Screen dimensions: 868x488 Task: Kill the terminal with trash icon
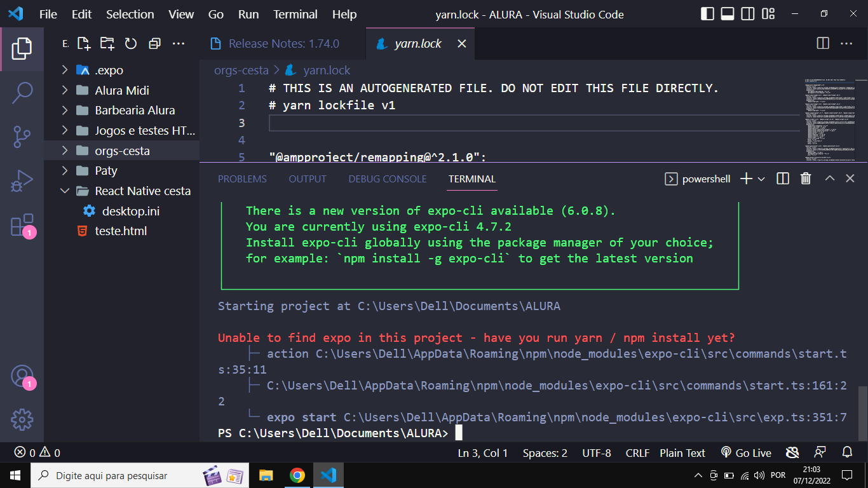coord(806,179)
